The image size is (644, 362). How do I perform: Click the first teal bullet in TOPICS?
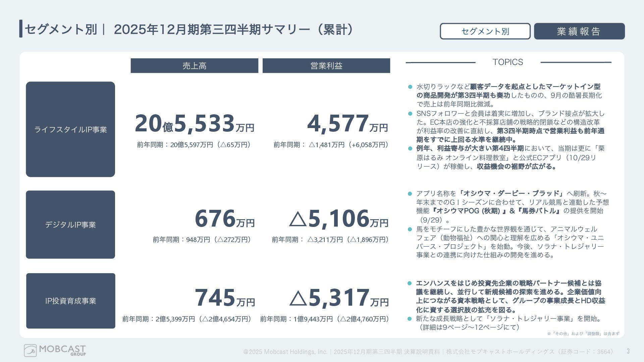pyautogui.click(x=410, y=87)
